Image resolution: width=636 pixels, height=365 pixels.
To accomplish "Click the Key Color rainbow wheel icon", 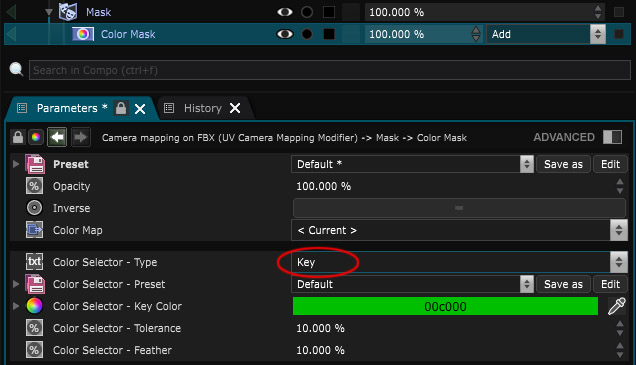I will (x=34, y=306).
